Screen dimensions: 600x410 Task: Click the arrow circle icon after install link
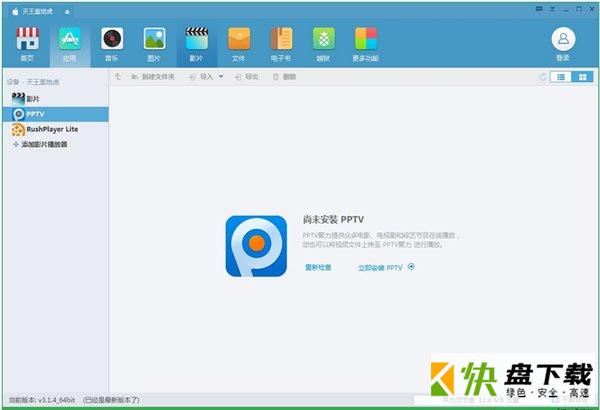pos(411,266)
